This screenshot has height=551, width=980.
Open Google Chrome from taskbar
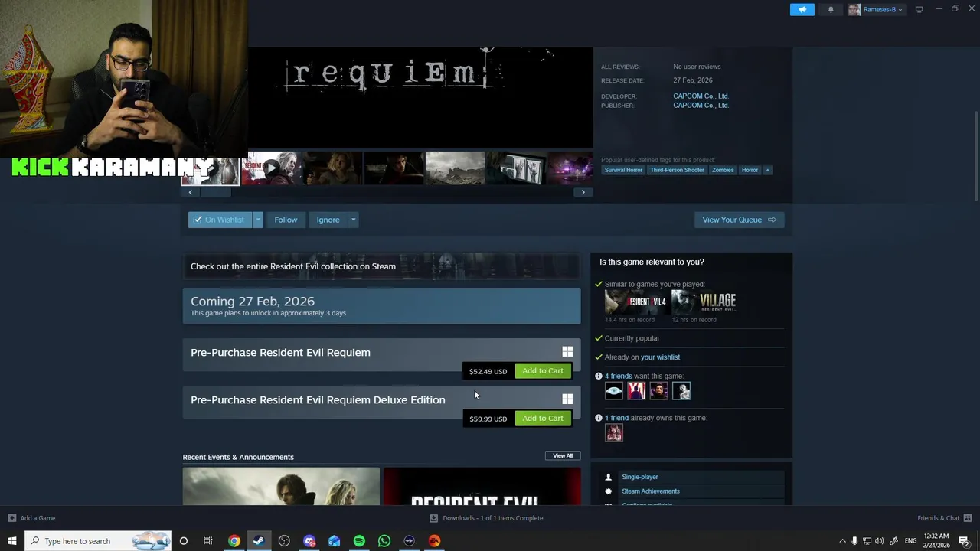tap(234, 541)
